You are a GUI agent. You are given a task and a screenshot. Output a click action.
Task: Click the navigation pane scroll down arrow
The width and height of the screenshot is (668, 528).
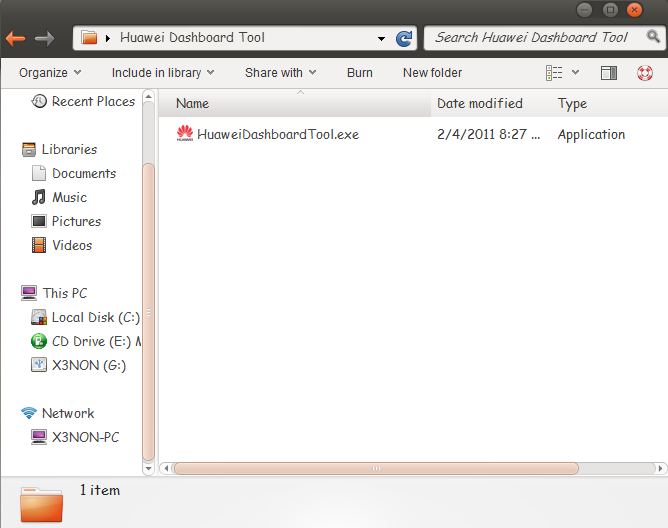pyautogui.click(x=148, y=468)
